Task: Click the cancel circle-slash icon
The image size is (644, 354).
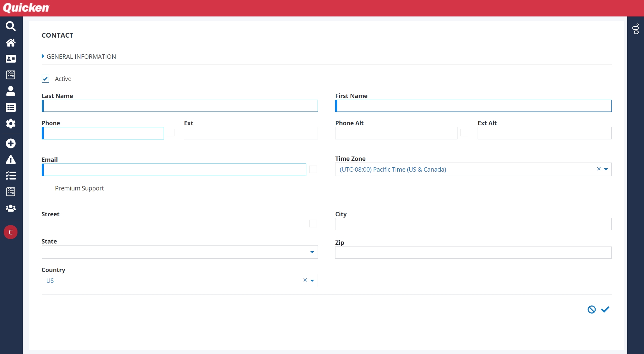Action: pyautogui.click(x=592, y=309)
